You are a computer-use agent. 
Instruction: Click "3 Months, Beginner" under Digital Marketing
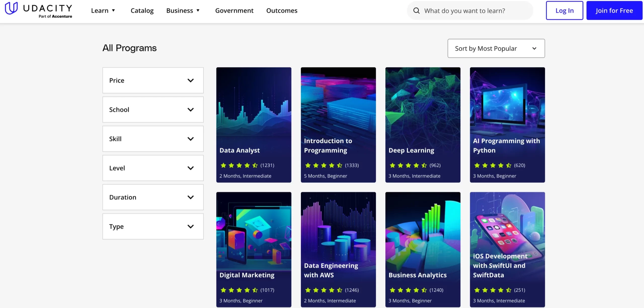241,301
